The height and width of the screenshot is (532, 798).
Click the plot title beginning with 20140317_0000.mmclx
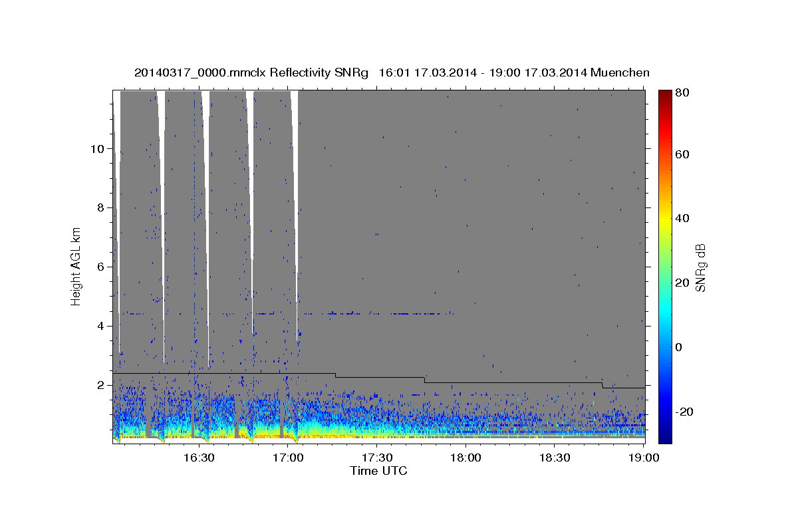pyautogui.click(x=392, y=72)
